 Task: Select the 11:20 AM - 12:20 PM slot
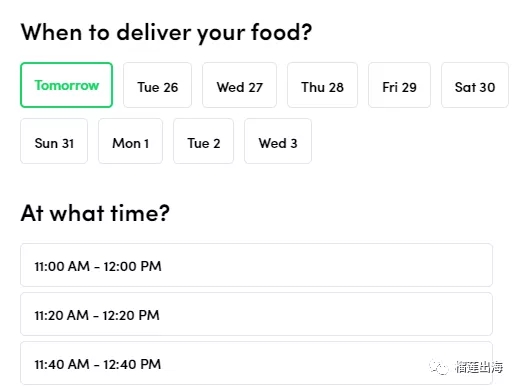click(256, 314)
